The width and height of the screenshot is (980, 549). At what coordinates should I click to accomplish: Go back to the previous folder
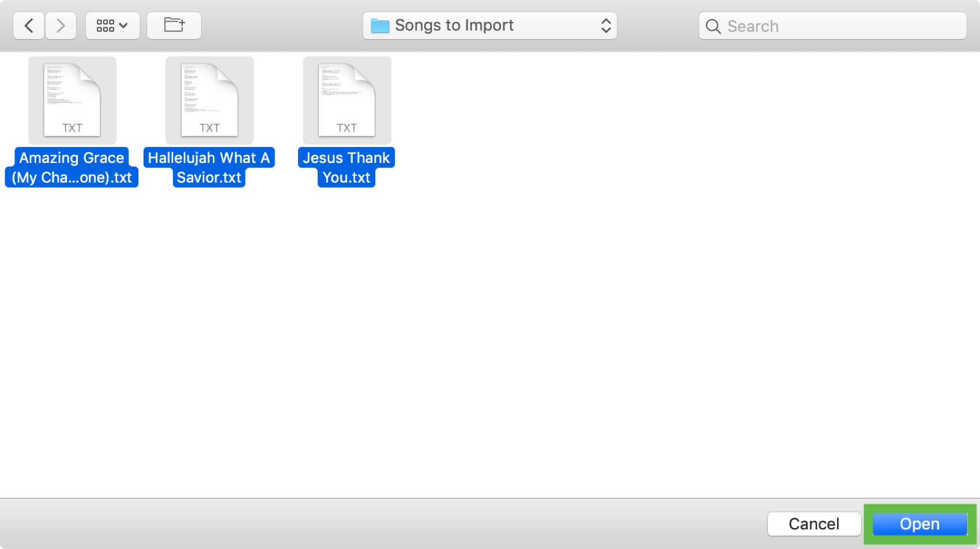[29, 26]
